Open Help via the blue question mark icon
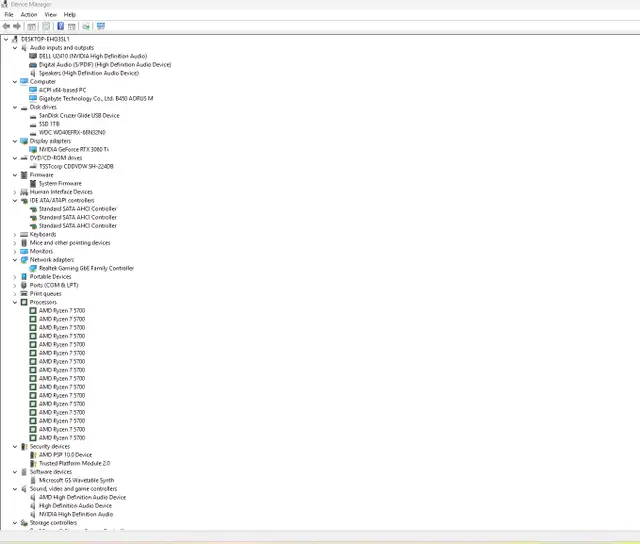The width and height of the screenshot is (640, 544). coord(60,27)
